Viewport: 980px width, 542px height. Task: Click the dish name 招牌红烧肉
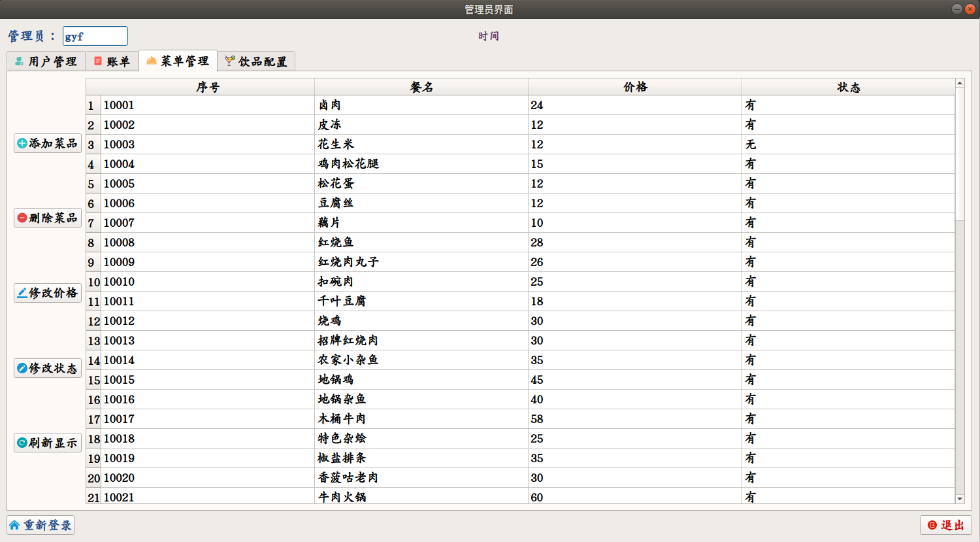[x=348, y=341]
